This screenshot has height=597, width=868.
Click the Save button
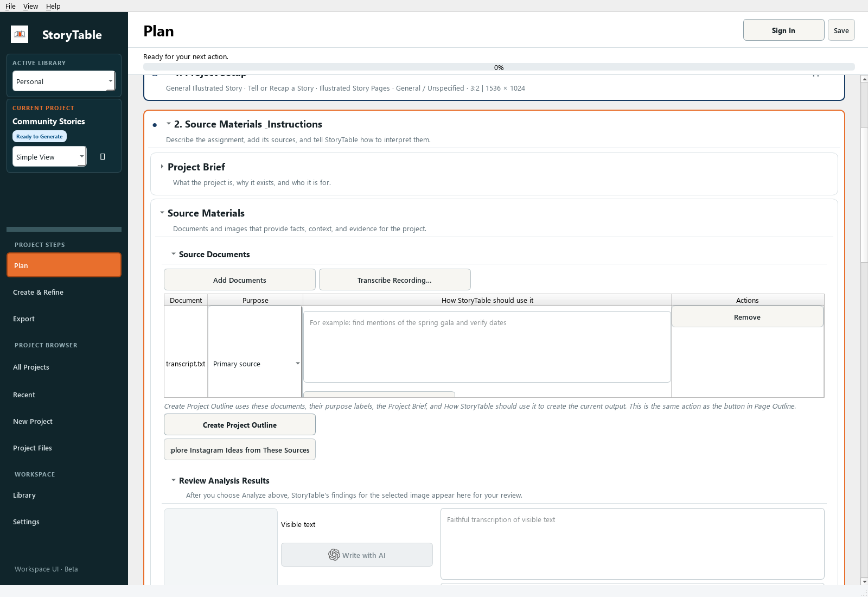click(x=841, y=30)
